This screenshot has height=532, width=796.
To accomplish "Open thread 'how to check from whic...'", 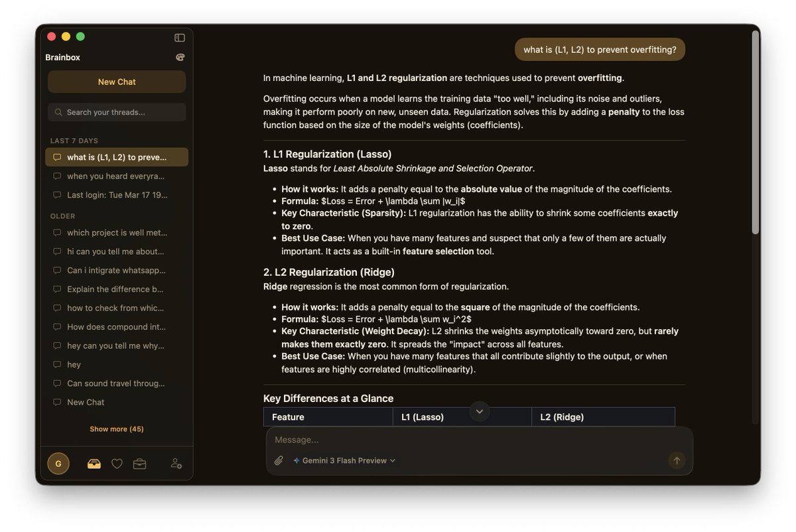I will click(117, 308).
